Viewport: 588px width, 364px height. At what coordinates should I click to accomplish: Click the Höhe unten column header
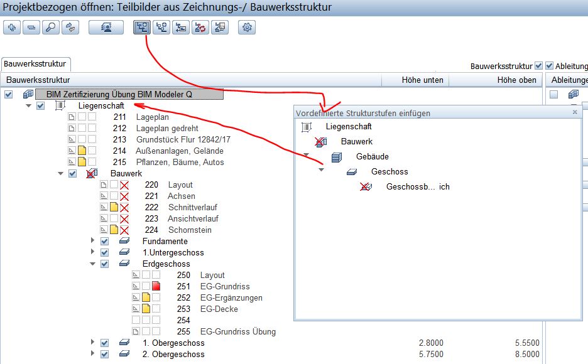pos(422,80)
